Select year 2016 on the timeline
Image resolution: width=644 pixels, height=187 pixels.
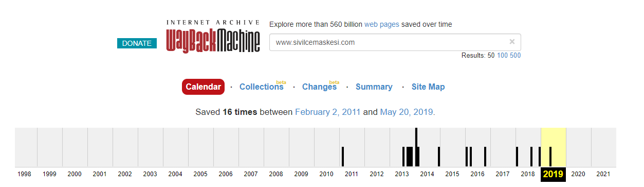pos(477,174)
